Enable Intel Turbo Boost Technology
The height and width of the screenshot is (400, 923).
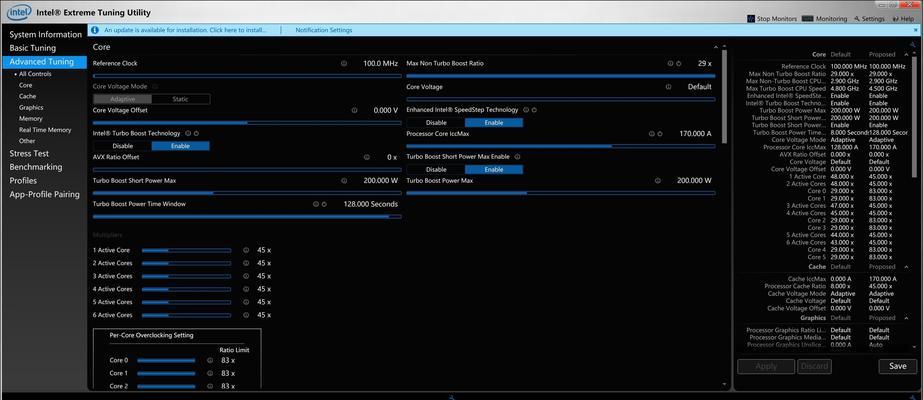180,146
